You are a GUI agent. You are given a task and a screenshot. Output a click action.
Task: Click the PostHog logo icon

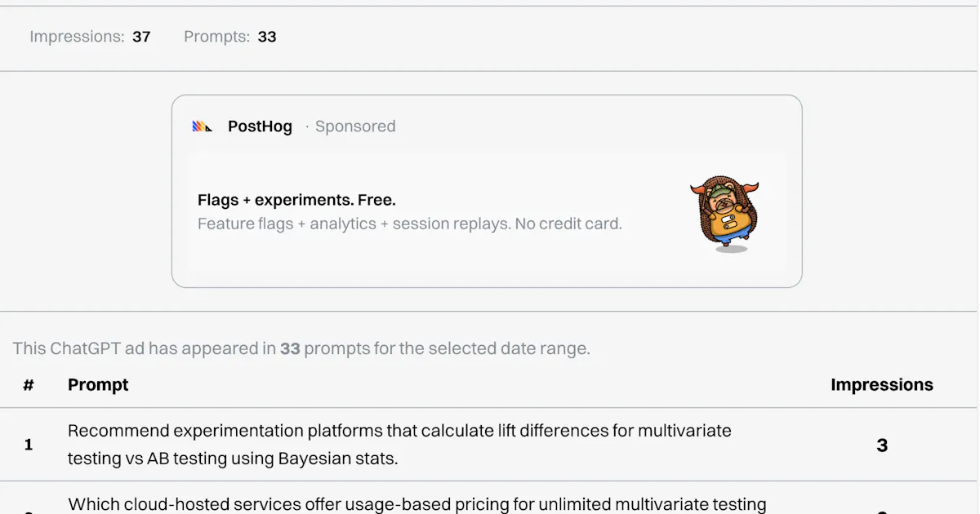tap(203, 126)
